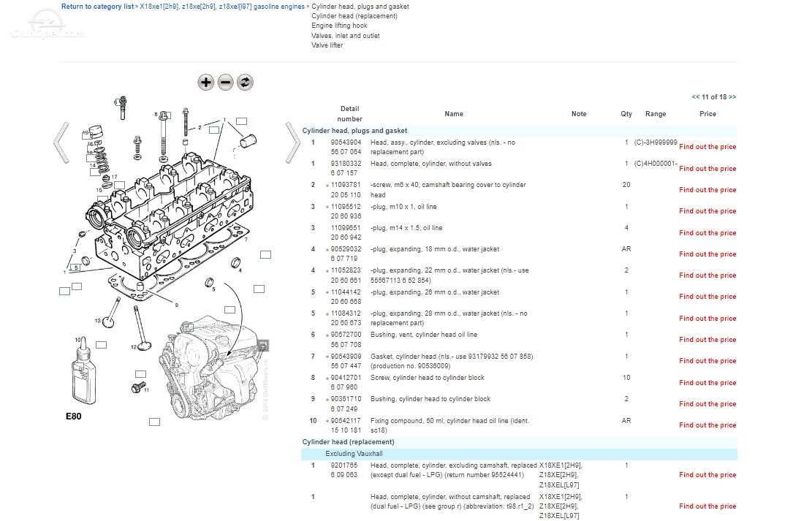Screen dimensions: 812x521
Task: Click the Price column header
Action: click(x=708, y=114)
